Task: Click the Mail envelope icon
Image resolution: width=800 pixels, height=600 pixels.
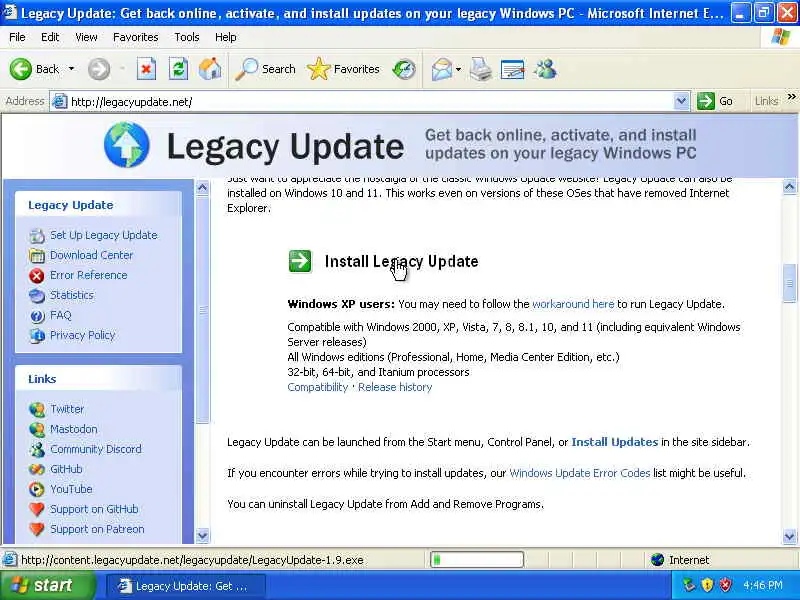Action: 442,69
